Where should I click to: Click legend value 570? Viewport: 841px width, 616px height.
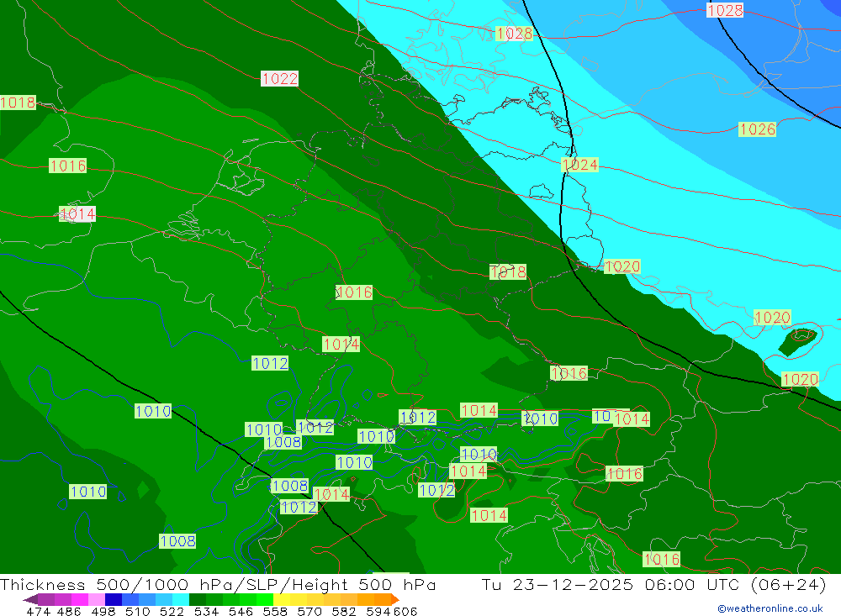pos(309,611)
